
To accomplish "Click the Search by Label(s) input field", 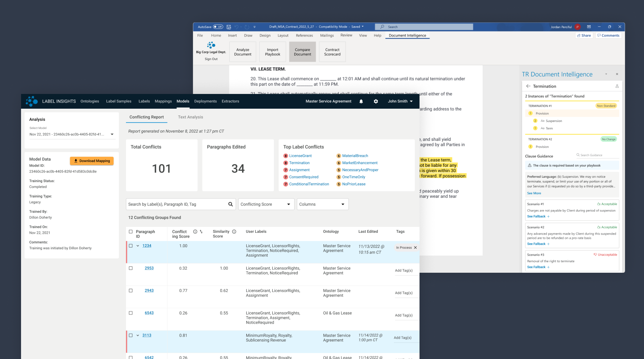I will click(177, 204).
